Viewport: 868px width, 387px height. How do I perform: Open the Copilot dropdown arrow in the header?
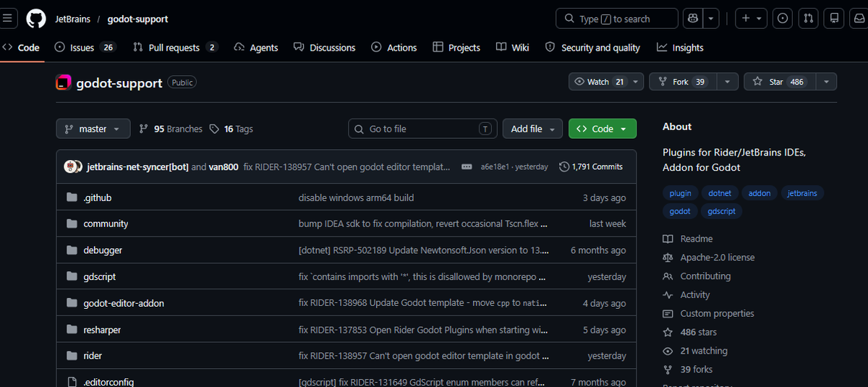(x=712, y=19)
